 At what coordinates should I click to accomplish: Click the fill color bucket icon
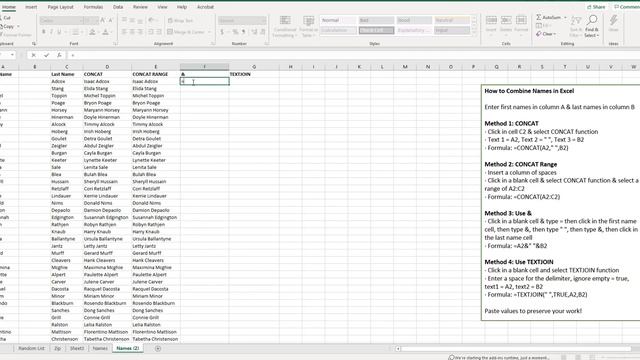pos(92,32)
